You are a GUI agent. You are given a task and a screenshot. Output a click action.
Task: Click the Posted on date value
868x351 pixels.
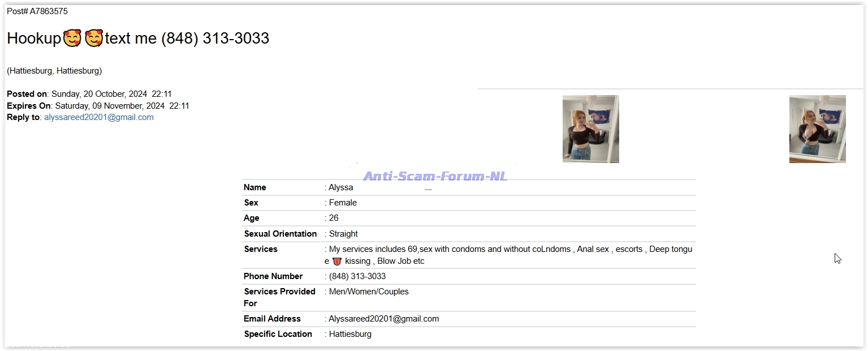pos(111,94)
